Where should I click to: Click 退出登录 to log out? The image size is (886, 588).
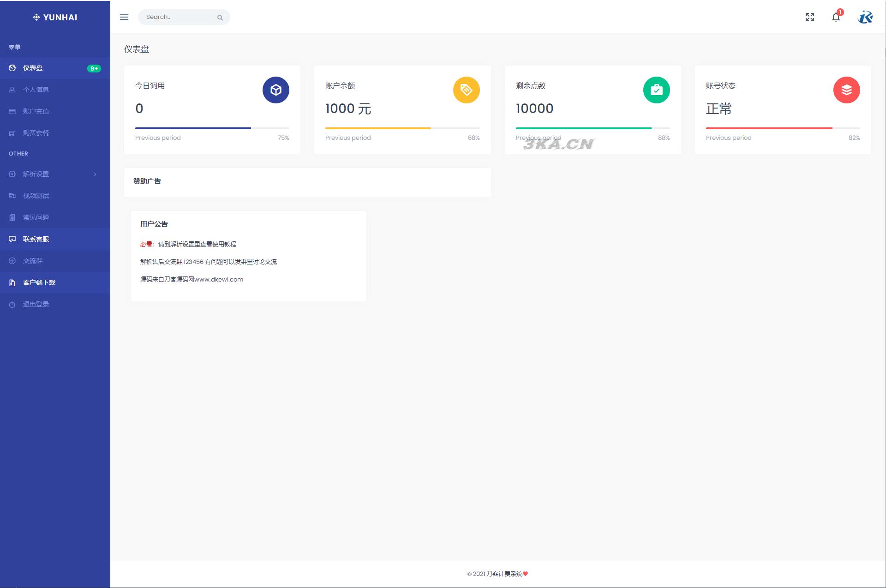[36, 304]
